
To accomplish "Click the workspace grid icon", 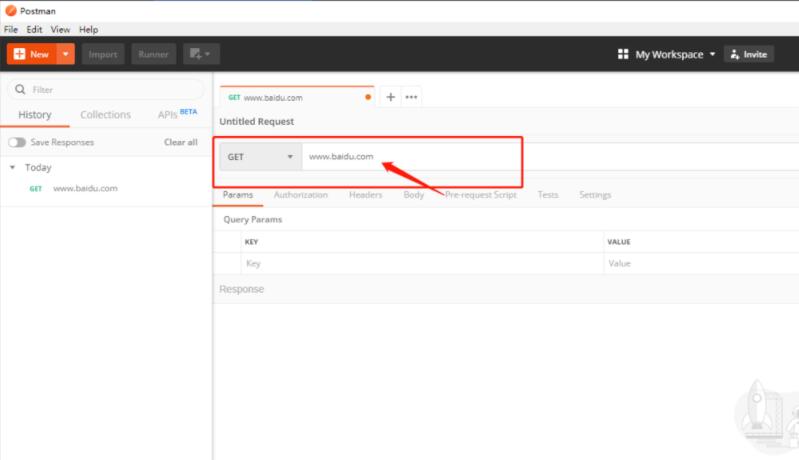I will pos(623,54).
